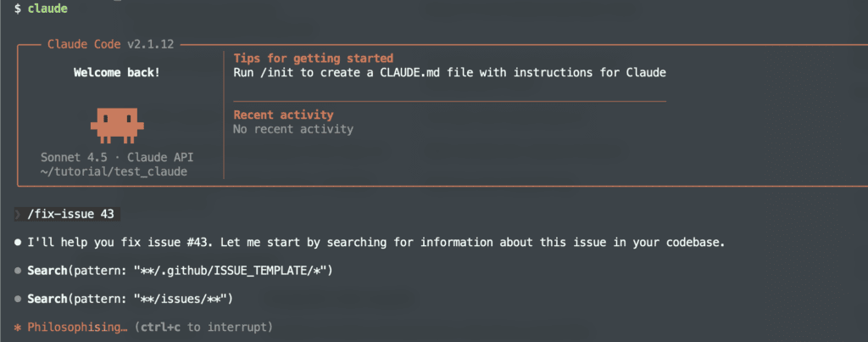Click the dollar sign shell prompt

tap(18, 8)
